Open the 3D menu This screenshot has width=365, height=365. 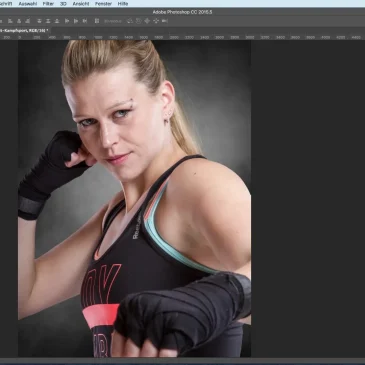[63, 4]
